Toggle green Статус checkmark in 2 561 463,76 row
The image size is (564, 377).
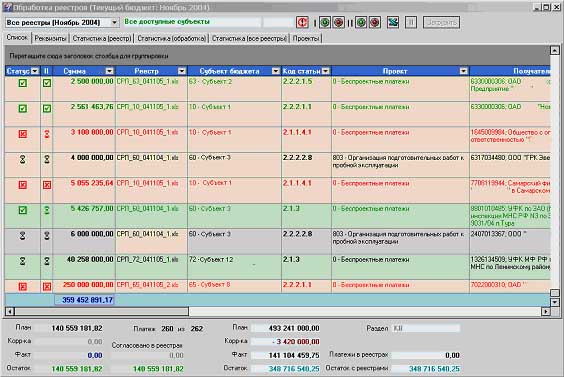point(23,108)
